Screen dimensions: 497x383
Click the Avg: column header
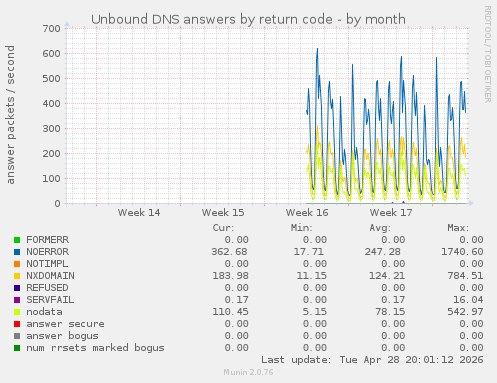coord(380,228)
